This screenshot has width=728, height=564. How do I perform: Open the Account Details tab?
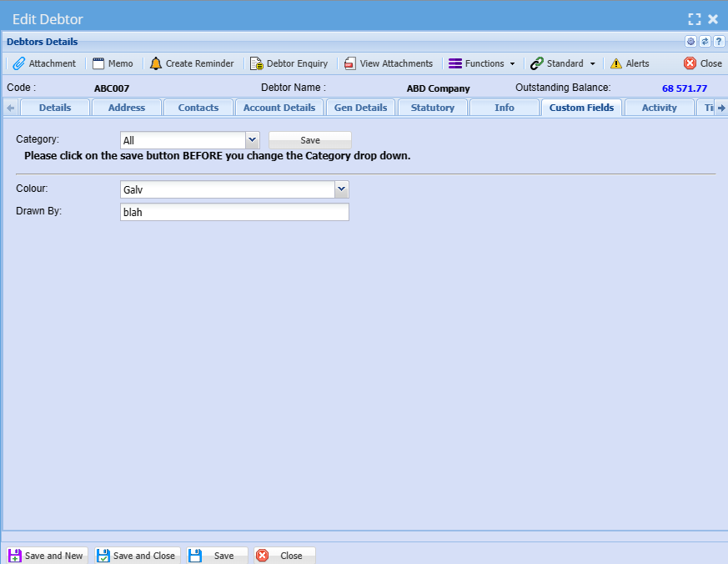pos(279,108)
